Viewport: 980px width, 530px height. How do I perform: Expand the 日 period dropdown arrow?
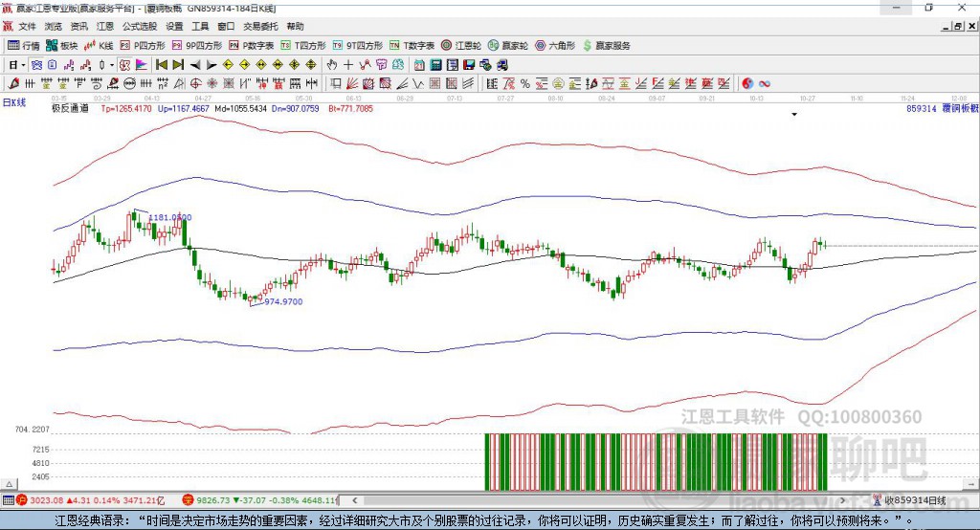click(24, 65)
